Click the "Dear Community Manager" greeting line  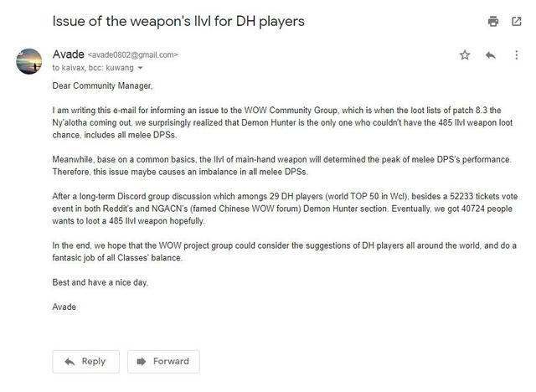(103, 85)
